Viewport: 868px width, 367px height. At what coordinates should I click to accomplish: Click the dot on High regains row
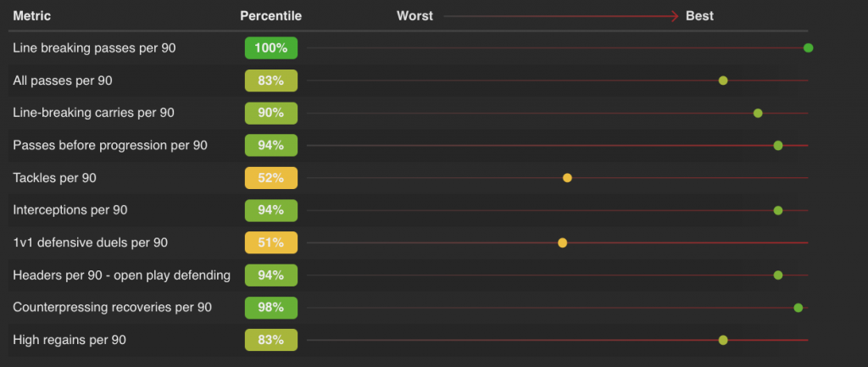pos(723,340)
